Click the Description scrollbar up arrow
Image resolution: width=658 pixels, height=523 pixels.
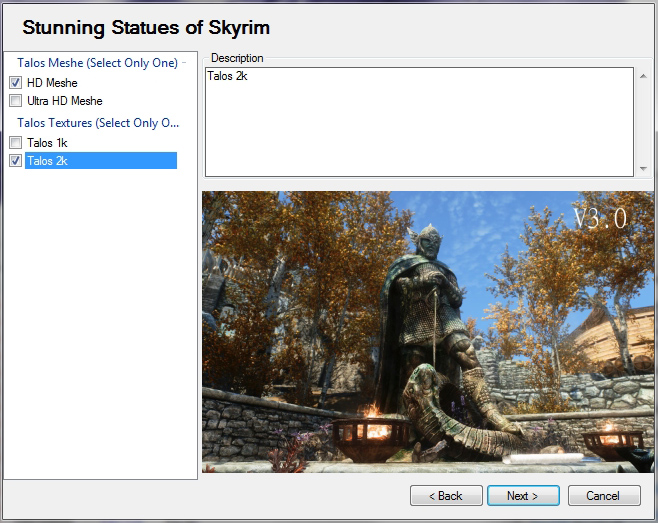pos(643,76)
